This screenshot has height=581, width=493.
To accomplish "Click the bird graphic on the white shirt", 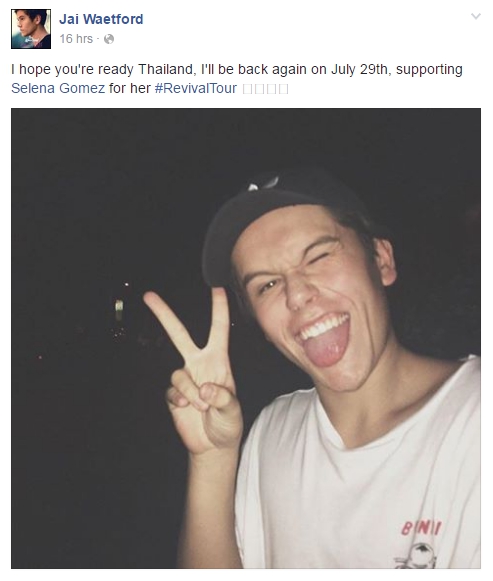I will click(x=417, y=554).
